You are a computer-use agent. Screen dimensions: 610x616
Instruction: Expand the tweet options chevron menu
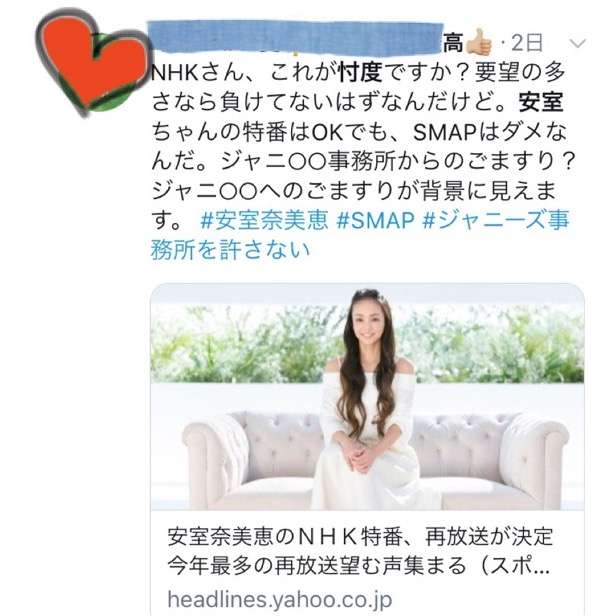(577, 43)
